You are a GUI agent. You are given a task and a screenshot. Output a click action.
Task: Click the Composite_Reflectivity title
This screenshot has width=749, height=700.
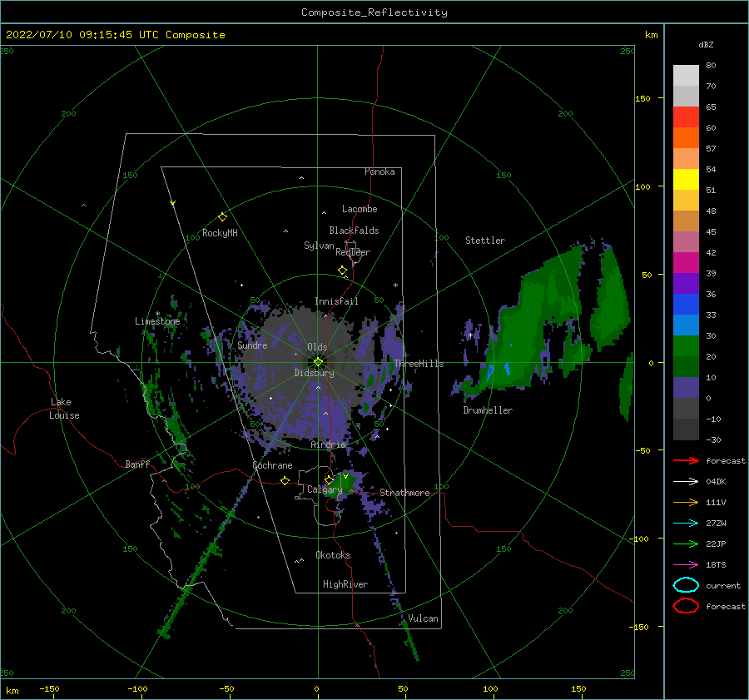click(374, 12)
